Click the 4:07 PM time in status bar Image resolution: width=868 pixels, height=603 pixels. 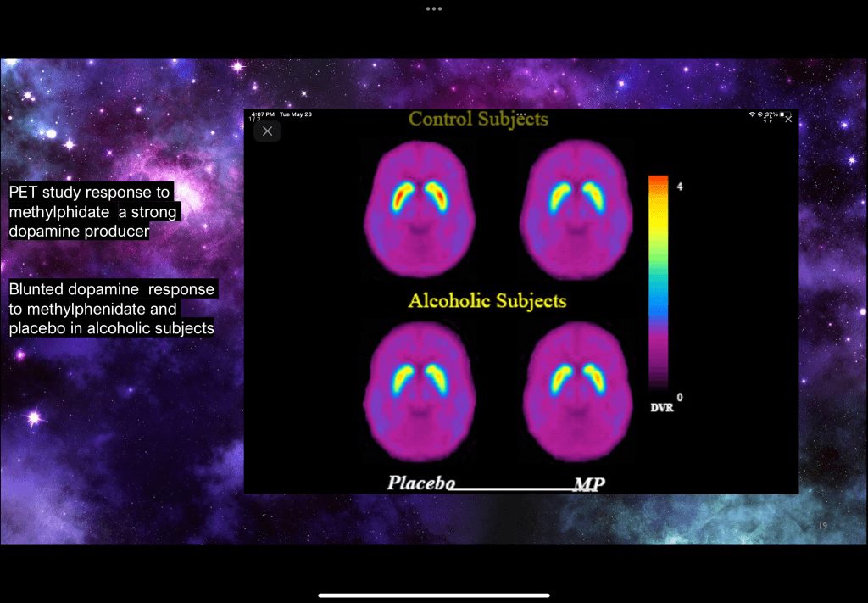pos(264,114)
